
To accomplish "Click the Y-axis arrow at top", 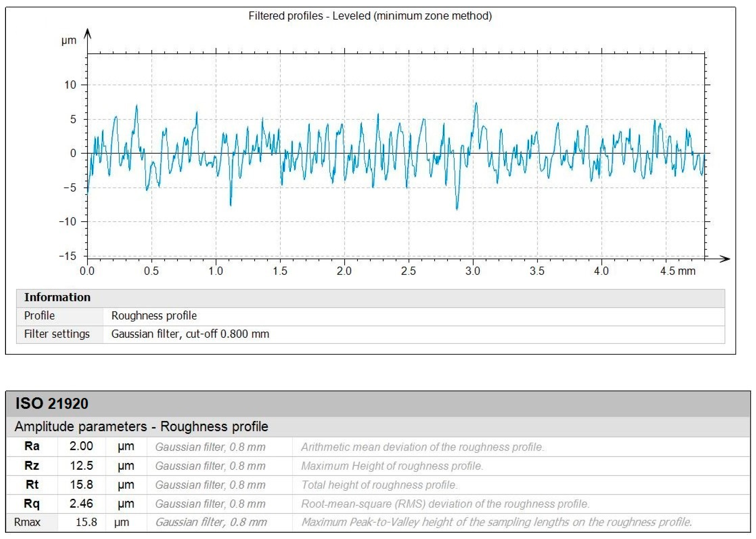I will pos(87,33).
